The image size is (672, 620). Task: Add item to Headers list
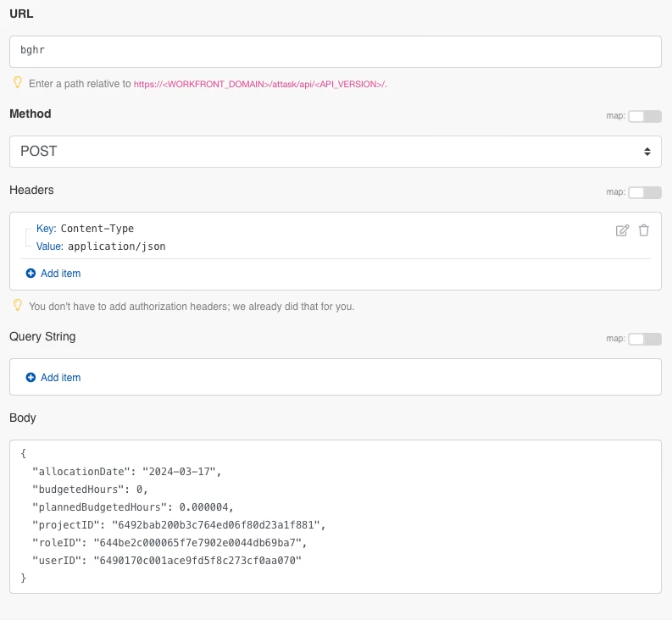coord(60,274)
